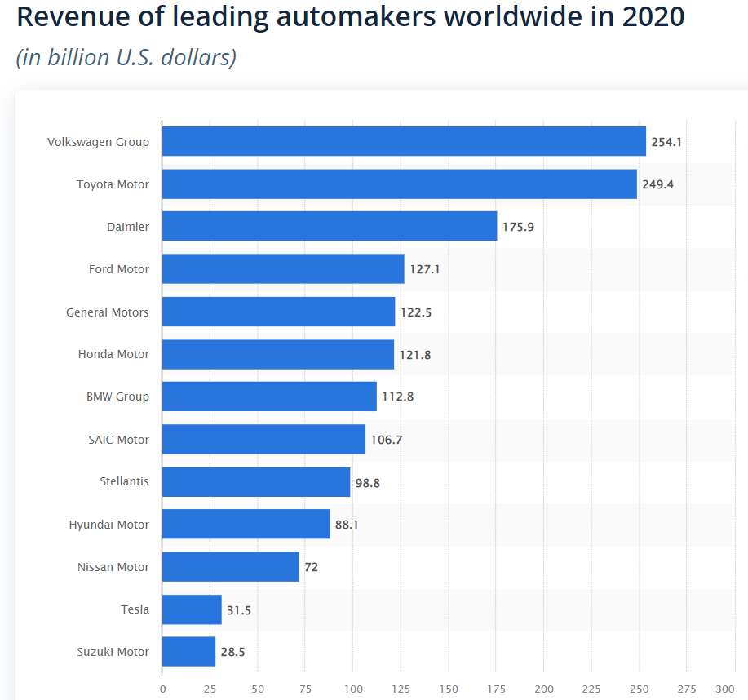Click the "General Motors" axis label

point(108,312)
